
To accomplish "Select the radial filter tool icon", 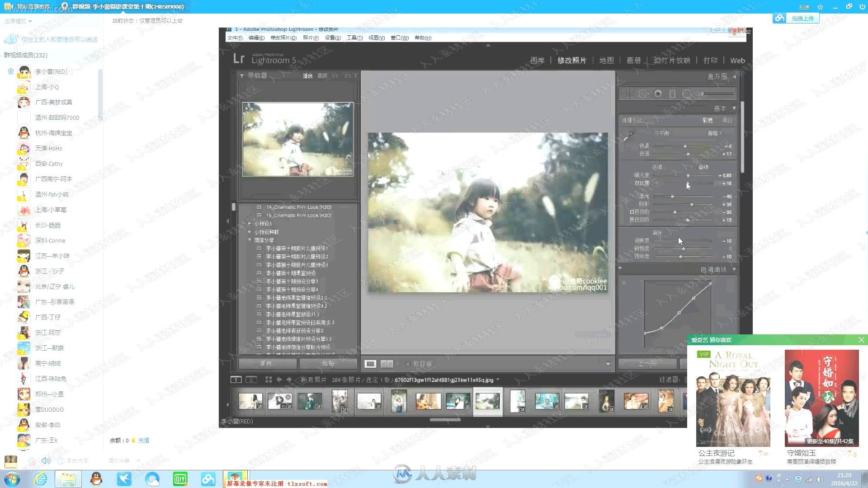I will click(x=687, y=94).
